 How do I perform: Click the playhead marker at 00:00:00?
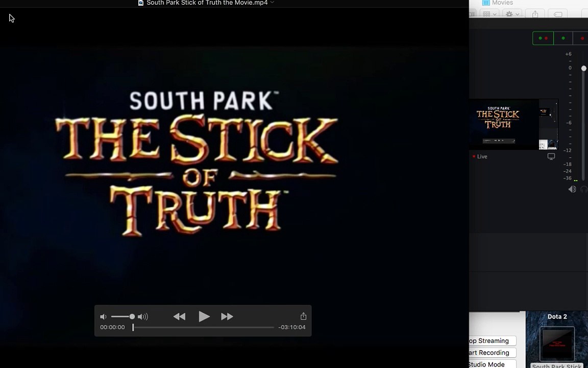point(133,328)
